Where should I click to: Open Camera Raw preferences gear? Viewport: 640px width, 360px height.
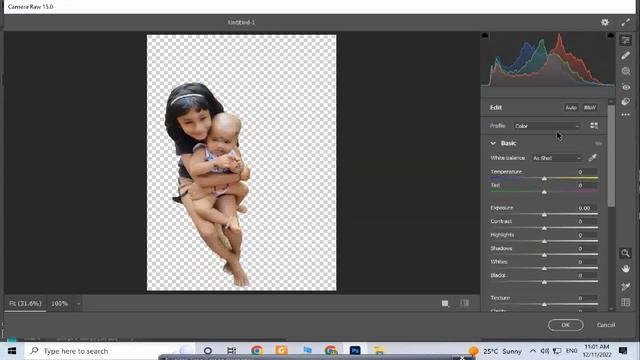(x=604, y=22)
